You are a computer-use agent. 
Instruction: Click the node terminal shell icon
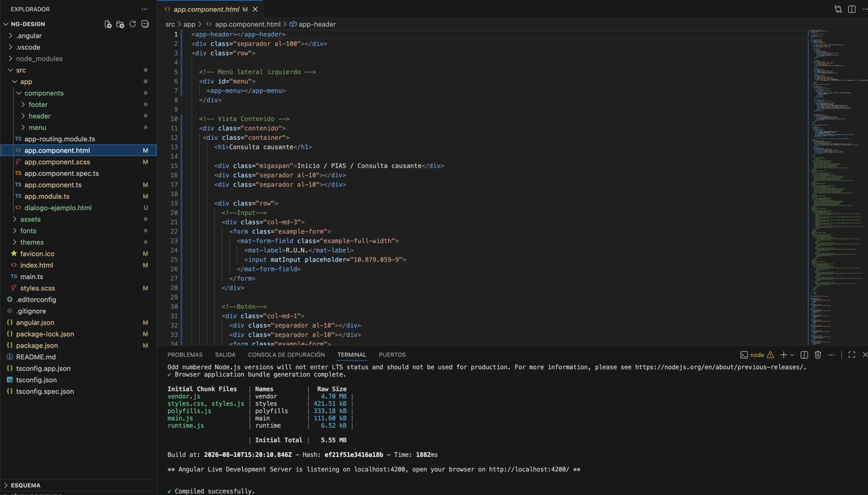point(744,355)
